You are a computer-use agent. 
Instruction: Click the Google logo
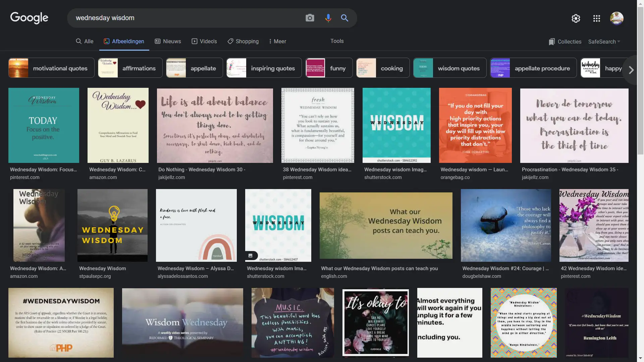tap(29, 18)
